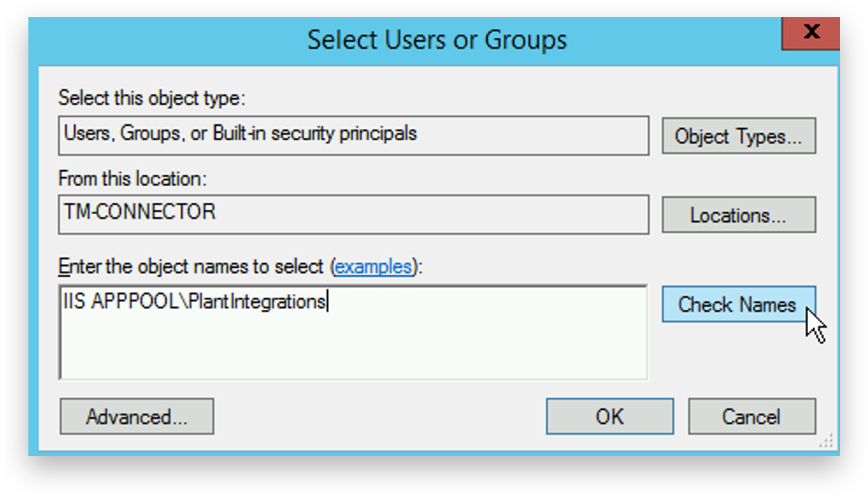This screenshot has width=868, height=496.
Task: Click the location field showing TM-CONNECTOR
Action: tap(353, 214)
